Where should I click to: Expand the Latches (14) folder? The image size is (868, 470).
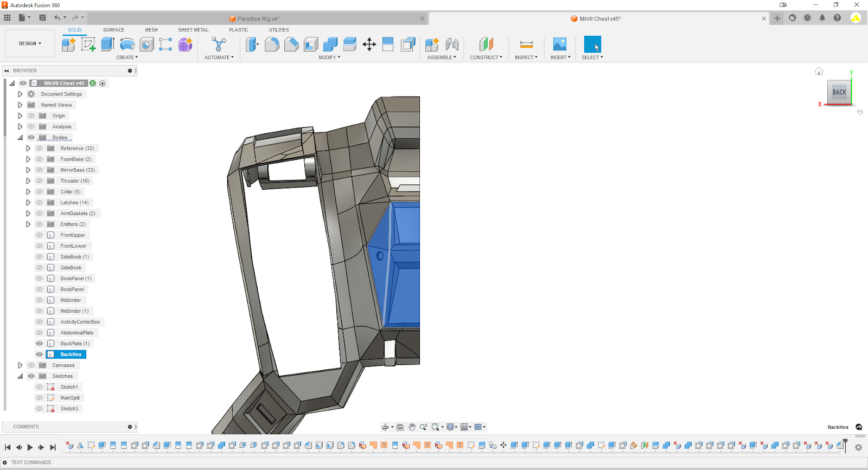click(28, 203)
